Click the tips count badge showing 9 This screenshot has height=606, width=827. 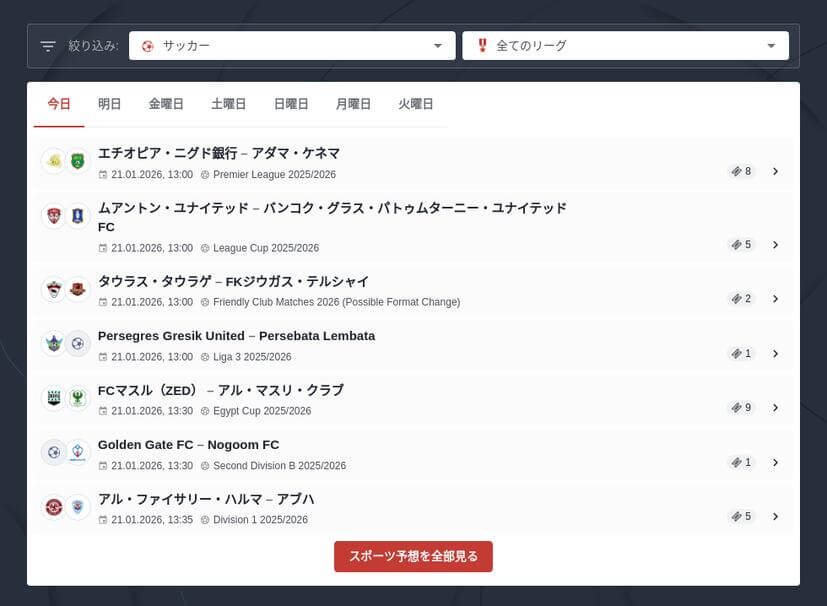(741, 408)
